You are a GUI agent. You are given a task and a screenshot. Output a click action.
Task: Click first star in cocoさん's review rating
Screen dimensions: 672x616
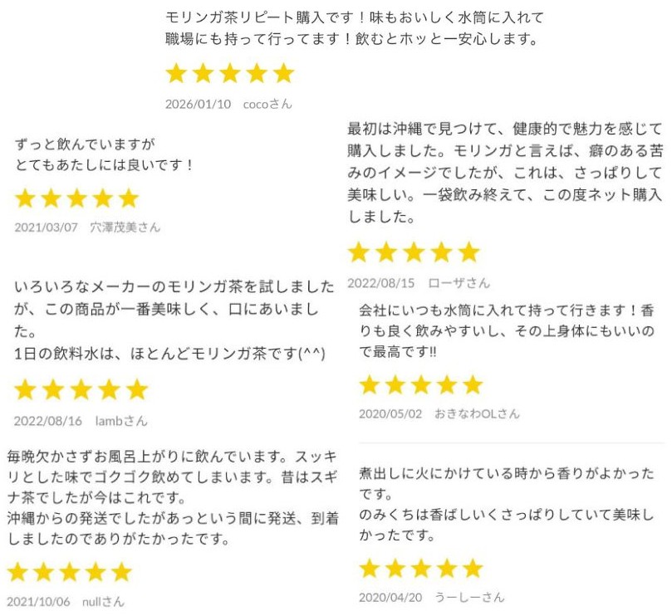pyautogui.click(x=176, y=74)
